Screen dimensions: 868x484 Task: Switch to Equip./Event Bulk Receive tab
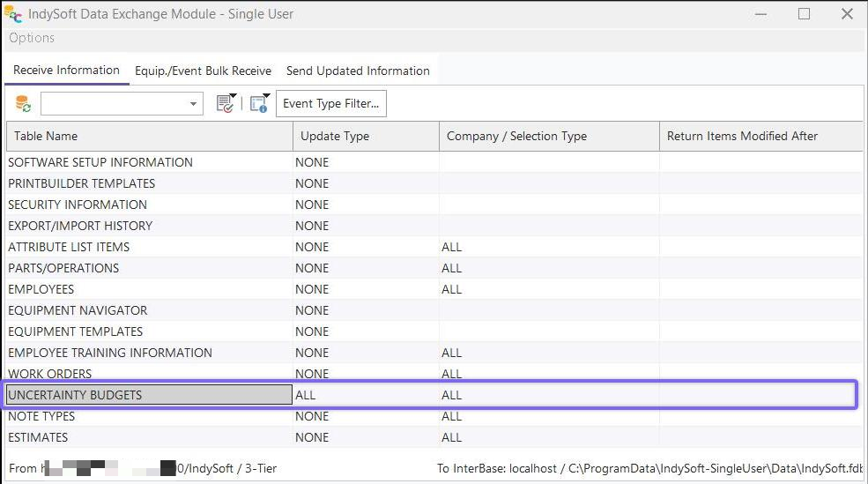(203, 71)
